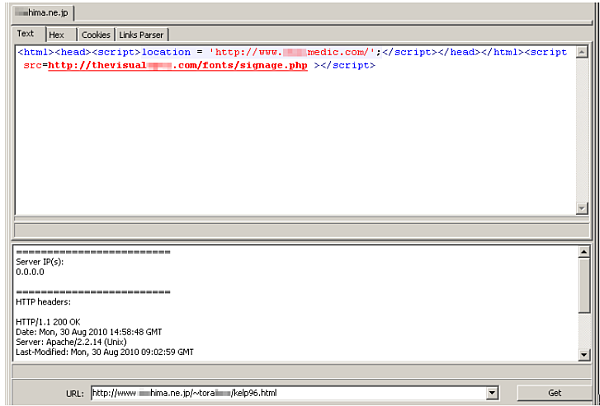The width and height of the screenshot is (600, 406).
Task: Switch to the Text tab
Action: pyautogui.click(x=28, y=34)
